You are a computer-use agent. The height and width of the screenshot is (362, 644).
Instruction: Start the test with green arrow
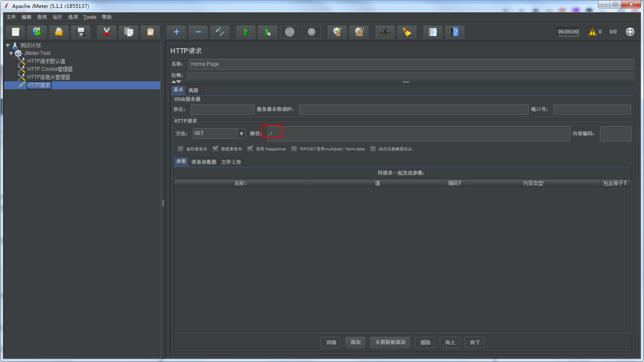pyautogui.click(x=246, y=32)
